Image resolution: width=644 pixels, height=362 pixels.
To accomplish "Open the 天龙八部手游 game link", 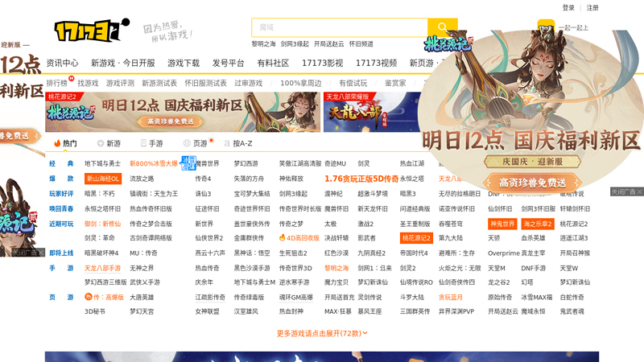I will point(102,268).
